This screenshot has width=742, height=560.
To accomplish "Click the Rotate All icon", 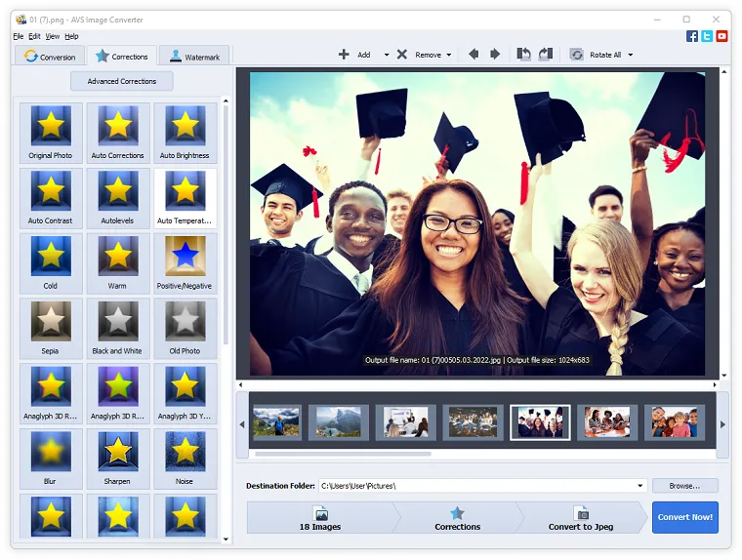I will pyautogui.click(x=576, y=55).
